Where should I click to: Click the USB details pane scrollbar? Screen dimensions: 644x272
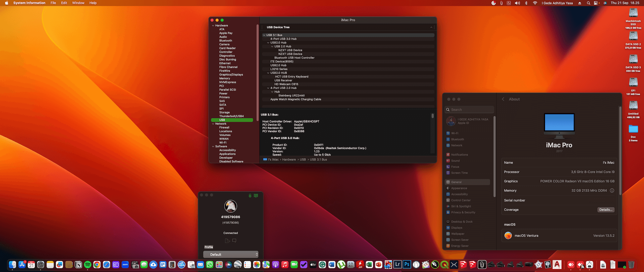coord(433,116)
